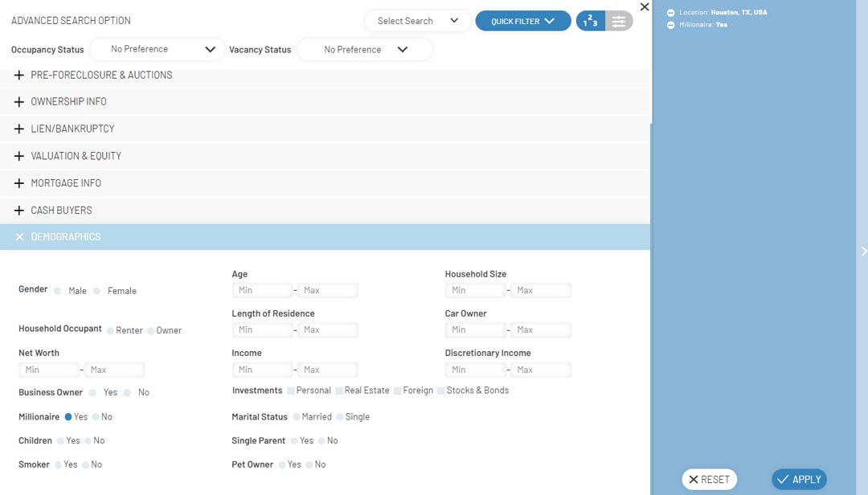Collapse Demographics section X icon
The height and width of the screenshot is (495, 868).
pyautogui.click(x=19, y=237)
